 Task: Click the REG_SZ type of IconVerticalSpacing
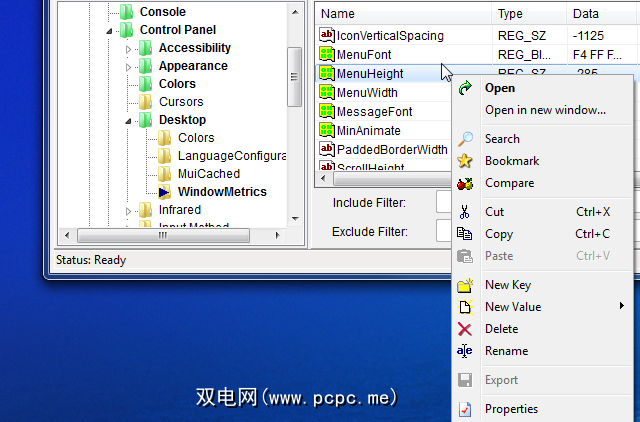tap(522, 36)
